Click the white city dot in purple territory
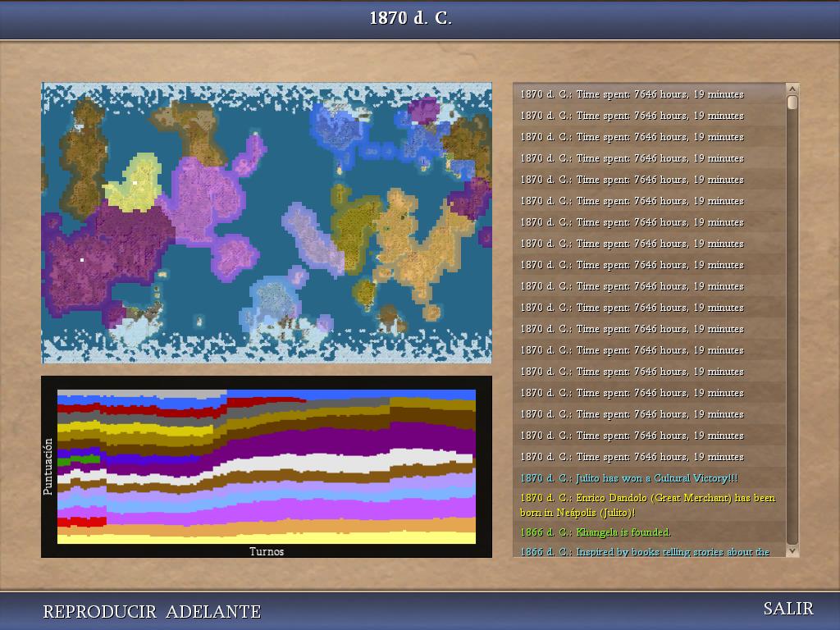This screenshot has height=630, width=840. pyautogui.click(x=82, y=260)
